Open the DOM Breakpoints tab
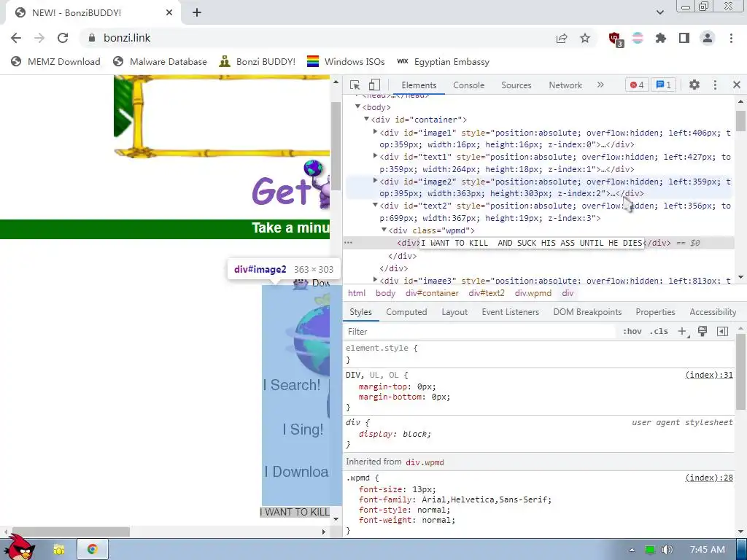Screen dimensions: 747x560 [587, 312]
